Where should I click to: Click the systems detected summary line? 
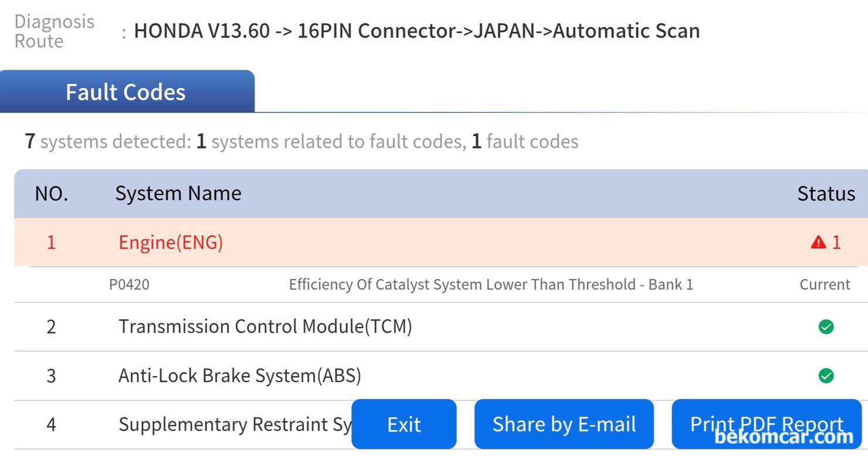point(301,141)
